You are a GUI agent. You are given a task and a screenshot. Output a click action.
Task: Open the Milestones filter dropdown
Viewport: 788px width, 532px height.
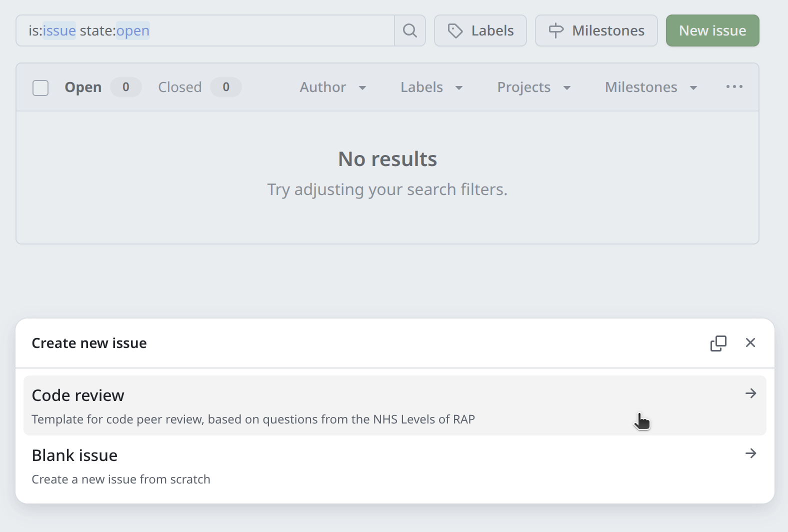pyautogui.click(x=650, y=87)
